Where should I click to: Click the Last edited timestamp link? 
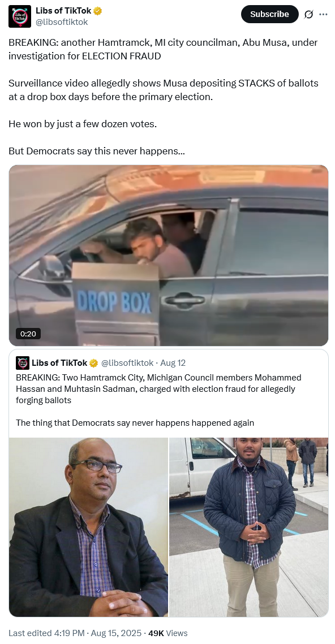pos(75,633)
